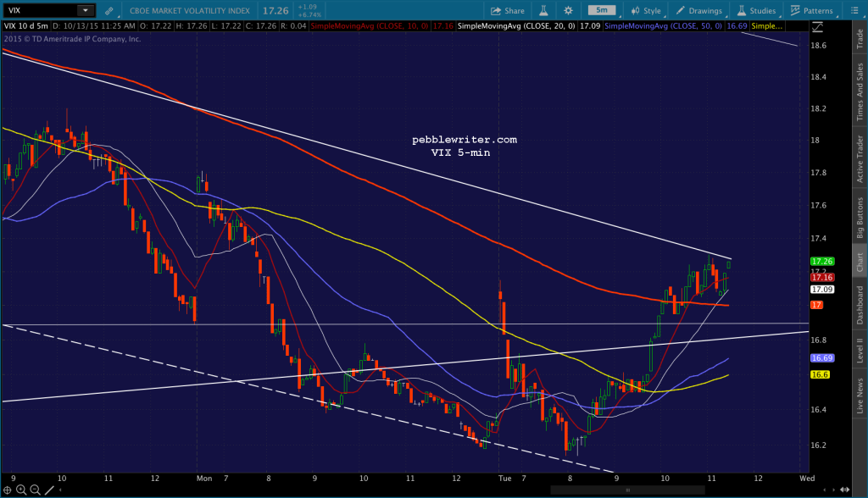
Task: Open chart settings gear icon
Action: tap(568, 10)
